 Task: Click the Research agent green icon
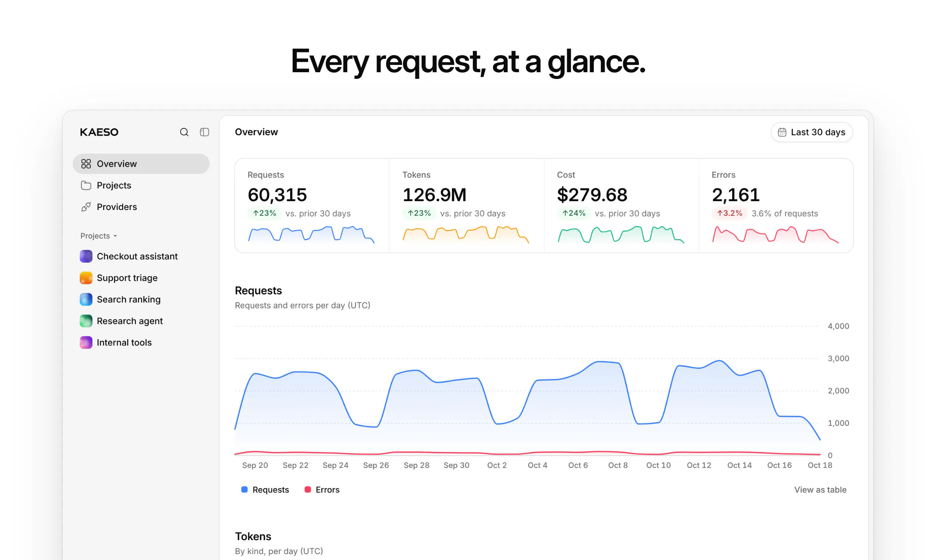click(x=86, y=321)
